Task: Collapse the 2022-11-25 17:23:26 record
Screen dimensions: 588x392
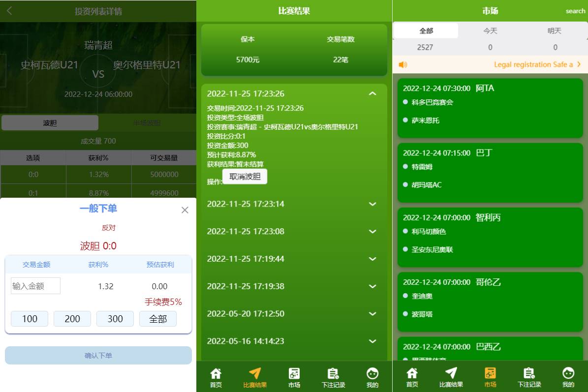Action: pos(372,93)
